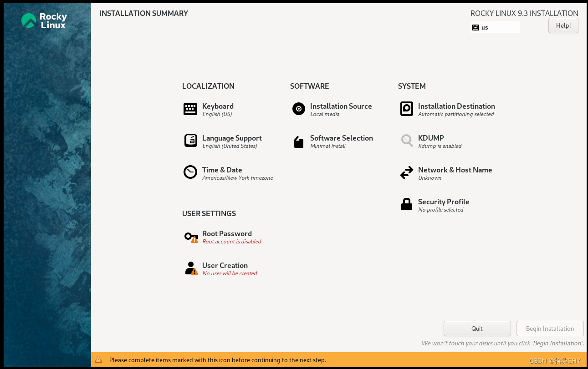This screenshot has height=369, width=588.
Task: Click the Installation Destination disk icon
Action: [407, 109]
